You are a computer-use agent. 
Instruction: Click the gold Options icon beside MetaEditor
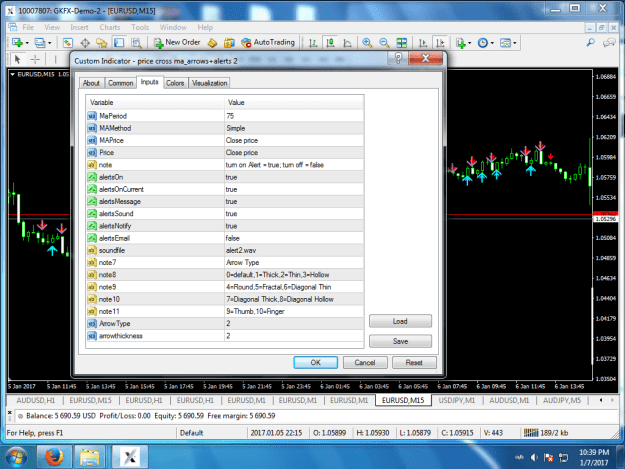coord(229,43)
